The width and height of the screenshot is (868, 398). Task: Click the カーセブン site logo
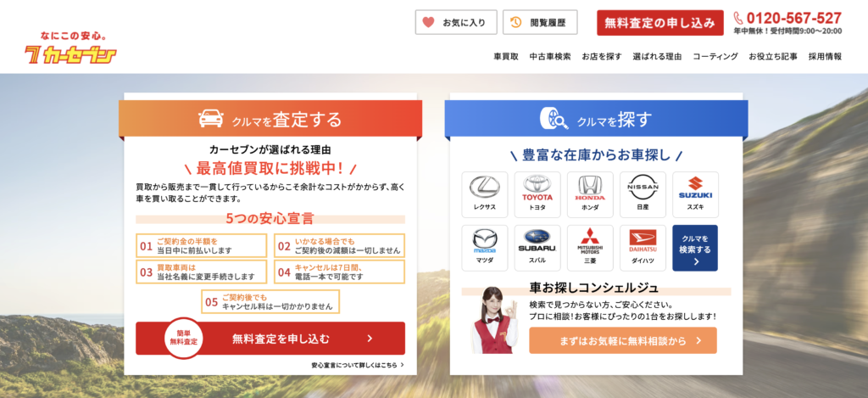(x=70, y=50)
